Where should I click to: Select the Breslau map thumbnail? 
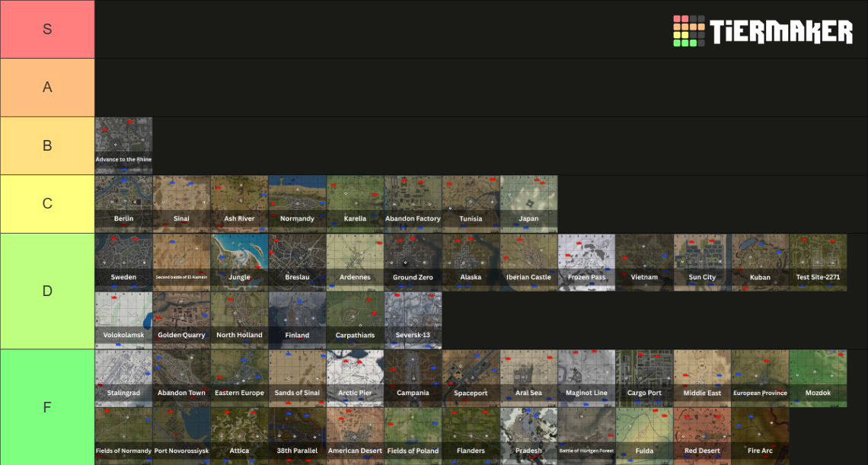point(297,263)
